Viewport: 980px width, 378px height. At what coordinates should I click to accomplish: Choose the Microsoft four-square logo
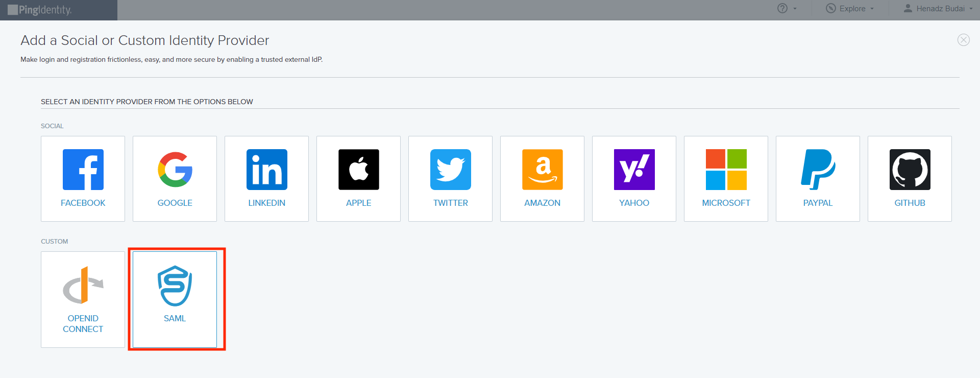[x=726, y=170]
